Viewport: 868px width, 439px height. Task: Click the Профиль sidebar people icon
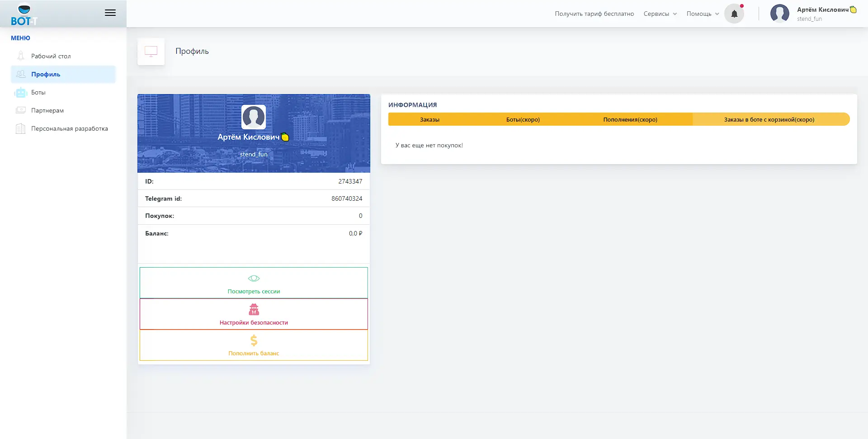20,74
